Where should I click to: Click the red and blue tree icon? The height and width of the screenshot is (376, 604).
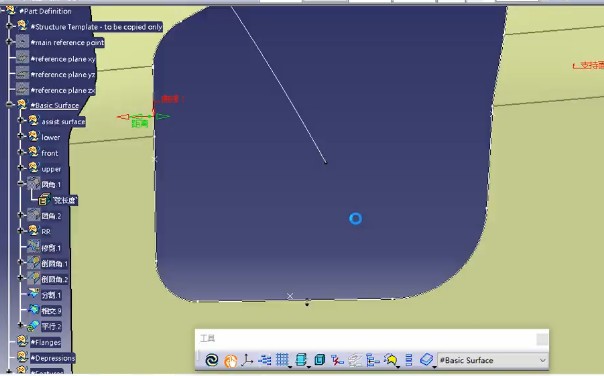[x=337, y=361]
